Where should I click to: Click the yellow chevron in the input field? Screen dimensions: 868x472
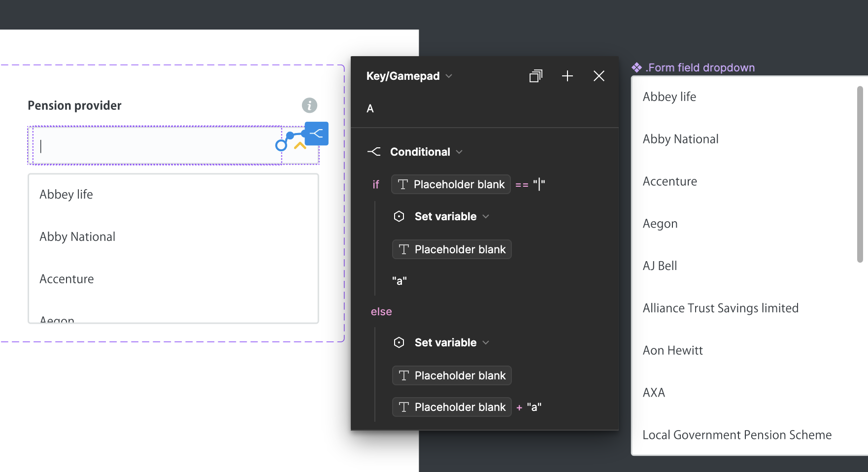(300, 146)
